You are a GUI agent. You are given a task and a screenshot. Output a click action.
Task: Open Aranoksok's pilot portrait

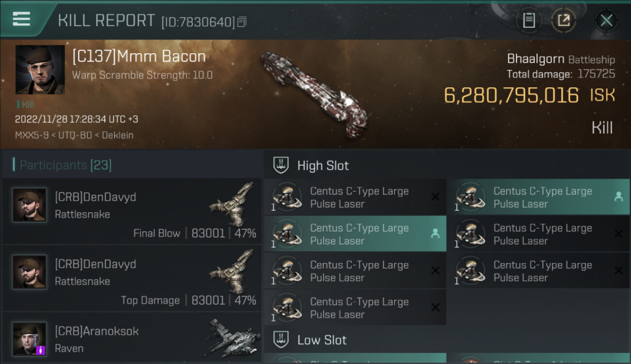(30, 339)
